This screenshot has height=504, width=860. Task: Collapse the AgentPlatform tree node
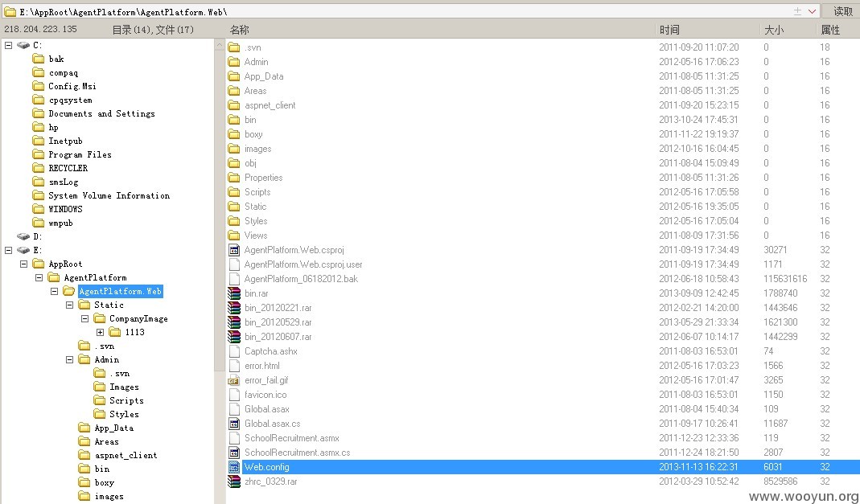coord(39,278)
